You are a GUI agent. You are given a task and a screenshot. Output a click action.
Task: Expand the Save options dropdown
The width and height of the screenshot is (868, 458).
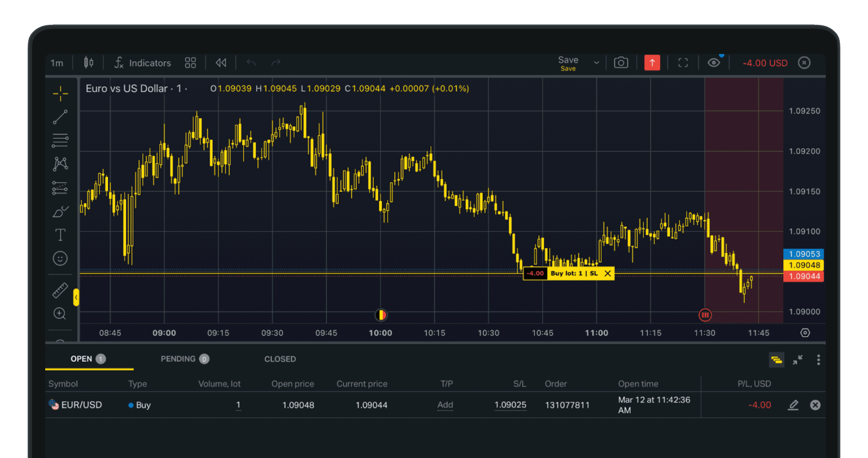(596, 63)
